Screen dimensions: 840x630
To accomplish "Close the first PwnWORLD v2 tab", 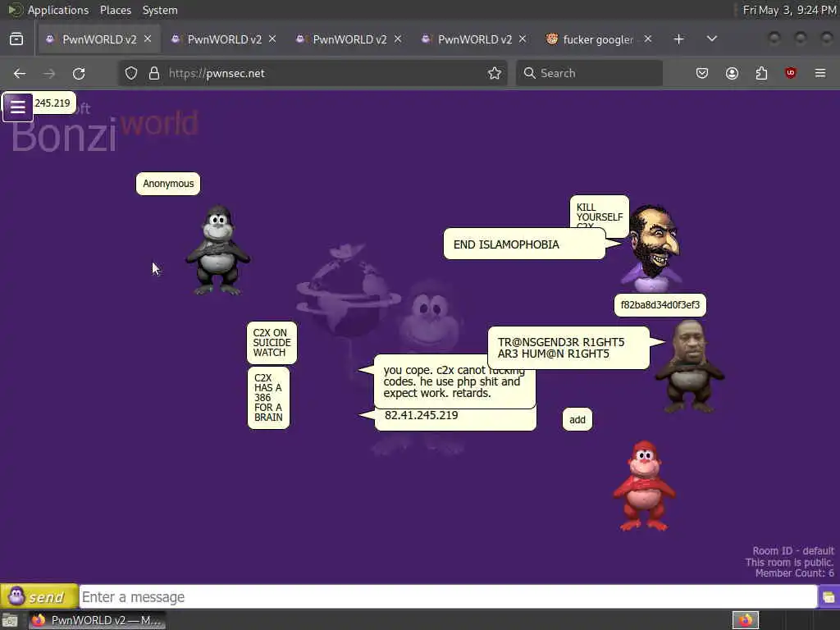I will [148, 39].
